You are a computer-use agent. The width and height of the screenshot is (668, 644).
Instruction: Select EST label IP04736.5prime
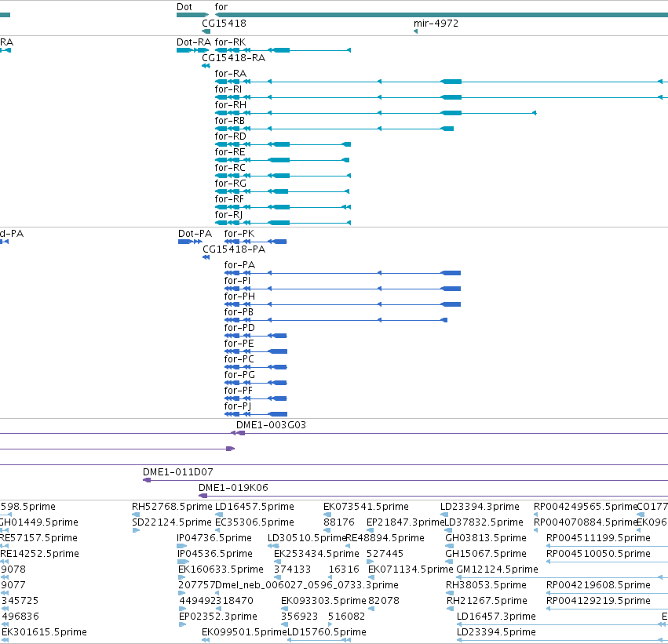pos(214,538)
